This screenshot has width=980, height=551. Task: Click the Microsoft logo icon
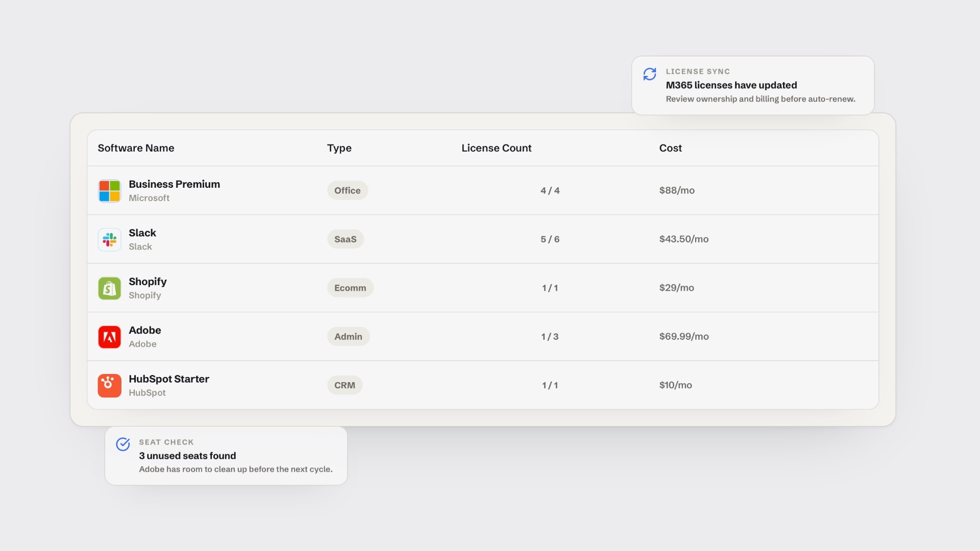coord(109,191)
